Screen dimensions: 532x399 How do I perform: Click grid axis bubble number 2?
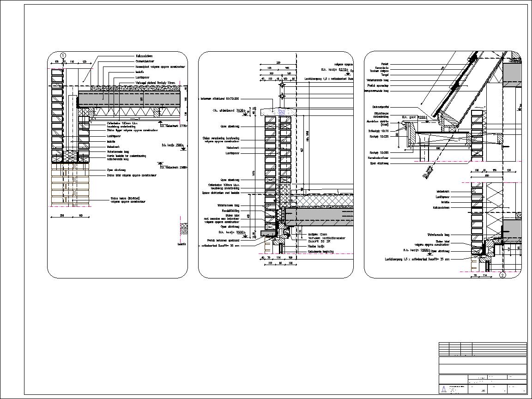pyautogui.click(x=503, y=275)
